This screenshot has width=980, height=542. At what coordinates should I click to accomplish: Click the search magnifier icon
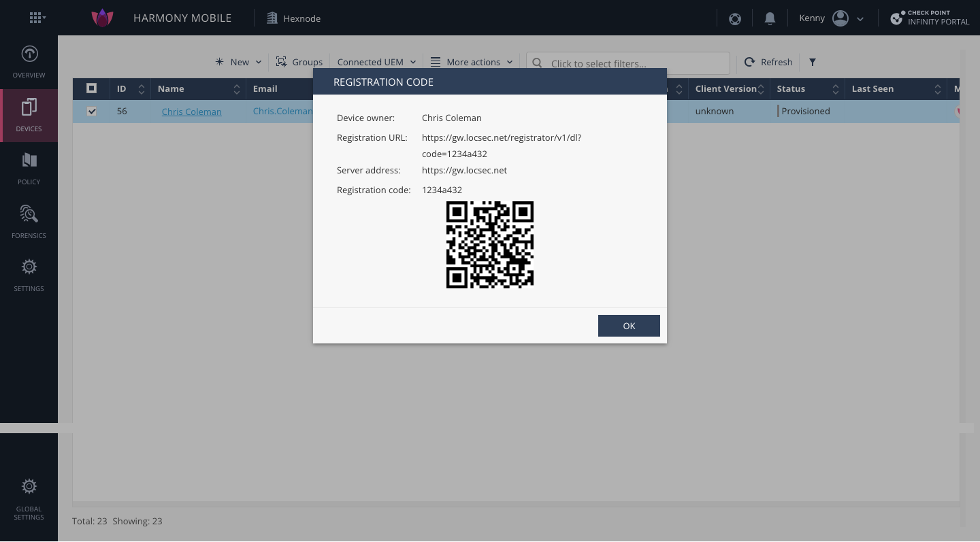coord(537,63)
